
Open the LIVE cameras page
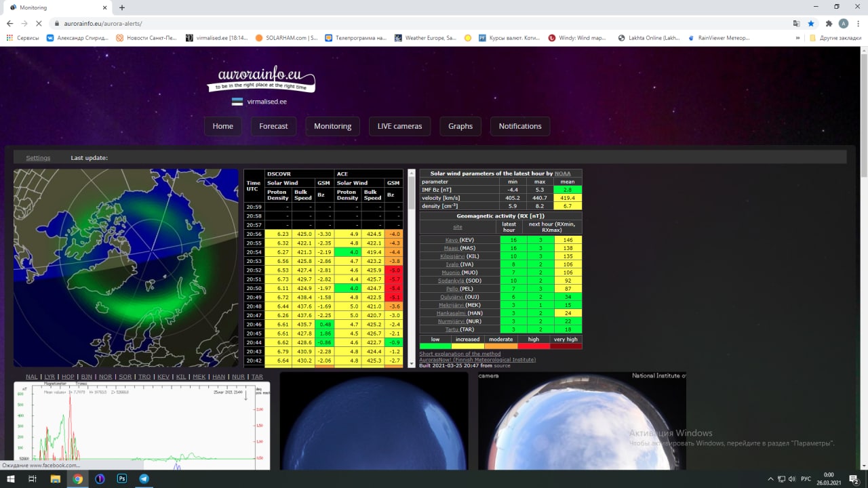(399, 126)
